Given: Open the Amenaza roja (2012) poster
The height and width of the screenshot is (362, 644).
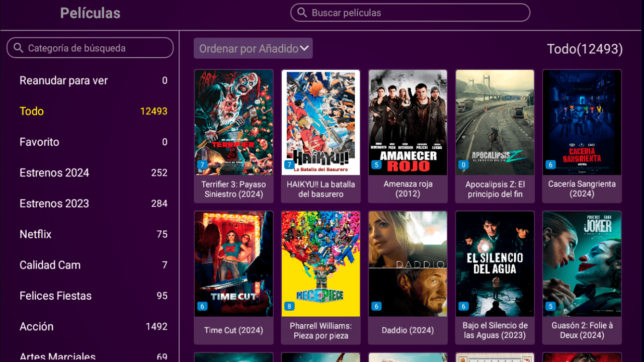Looking at the screenshot, I should point(408,123).
